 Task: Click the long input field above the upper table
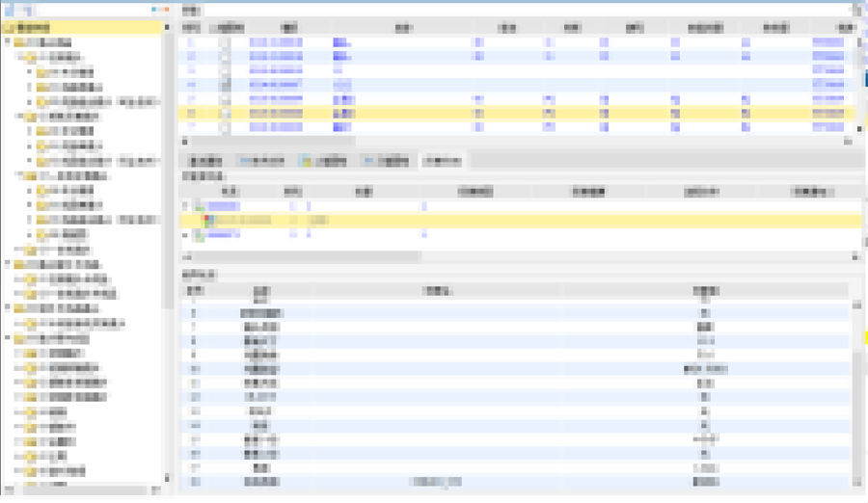pyautogui.click(x=527, y=10)
